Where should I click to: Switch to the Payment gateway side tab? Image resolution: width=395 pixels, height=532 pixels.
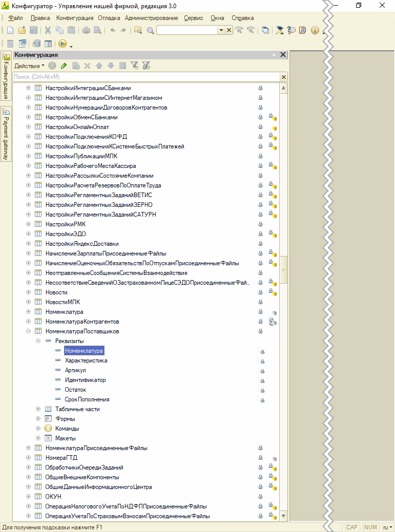point(6,134)
